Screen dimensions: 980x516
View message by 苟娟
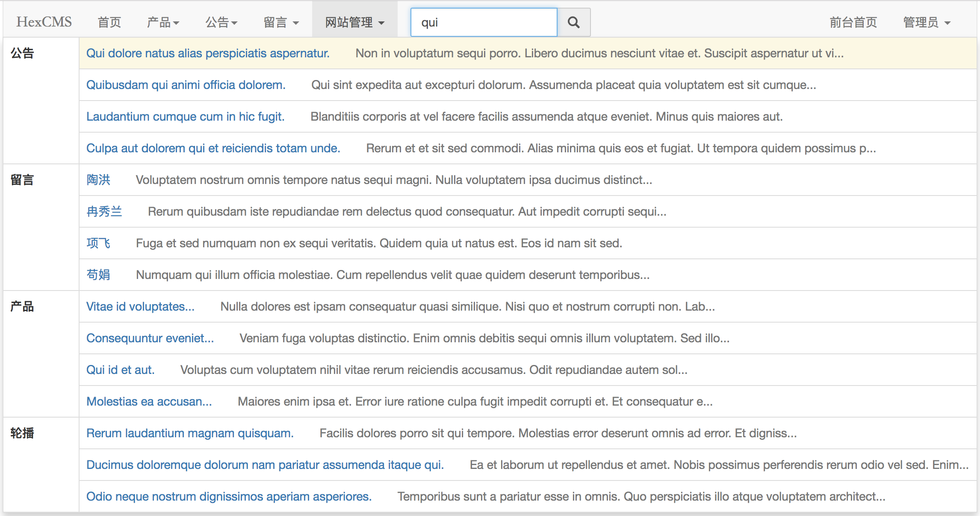coord(98,275)
